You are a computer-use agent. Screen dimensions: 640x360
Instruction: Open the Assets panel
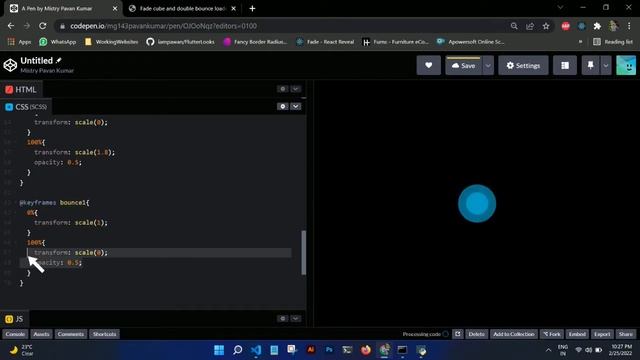41,334
